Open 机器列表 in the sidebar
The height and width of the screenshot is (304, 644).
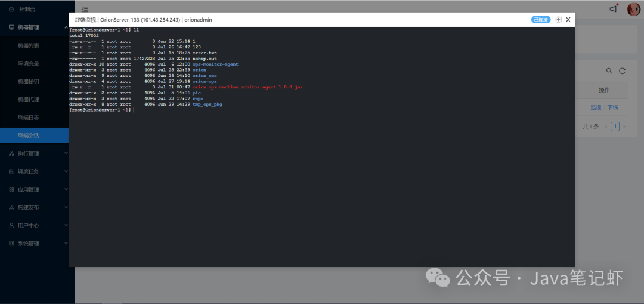[x=29, y=45]
